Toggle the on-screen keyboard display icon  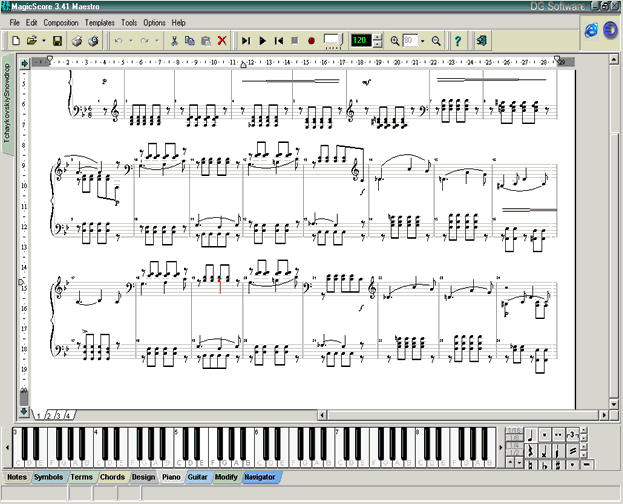pos(333,41)
